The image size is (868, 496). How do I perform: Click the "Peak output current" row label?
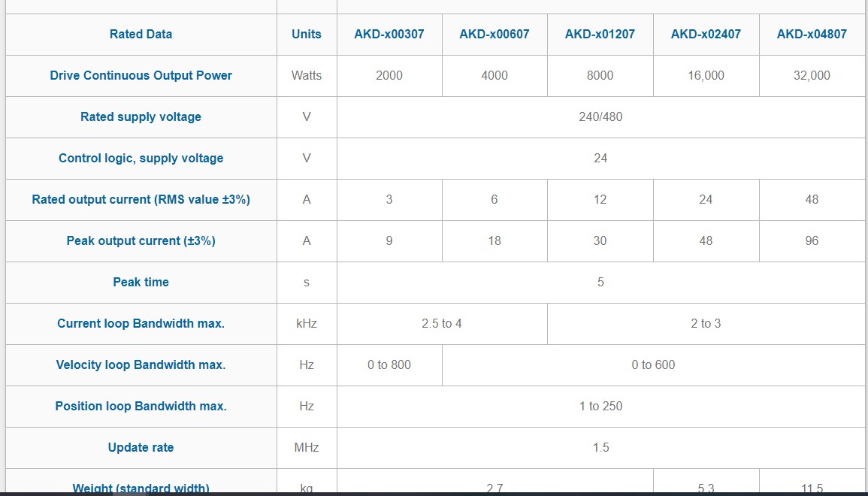[141, 240]
